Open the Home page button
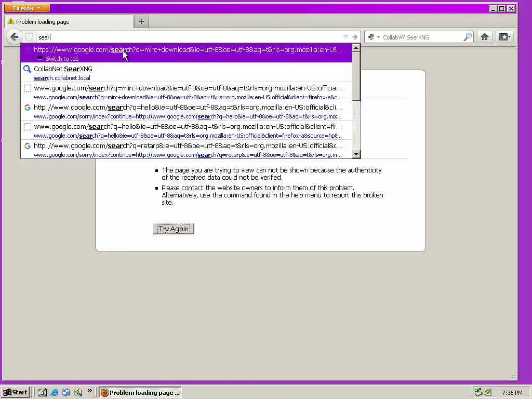Viewport: 532px width, 399px height. tap(485, 37)
